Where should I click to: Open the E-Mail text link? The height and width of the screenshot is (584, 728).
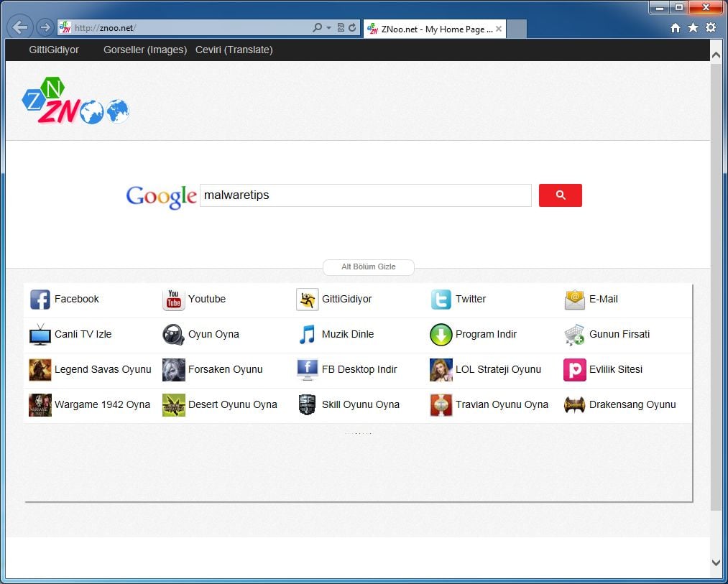coord(604,300)
